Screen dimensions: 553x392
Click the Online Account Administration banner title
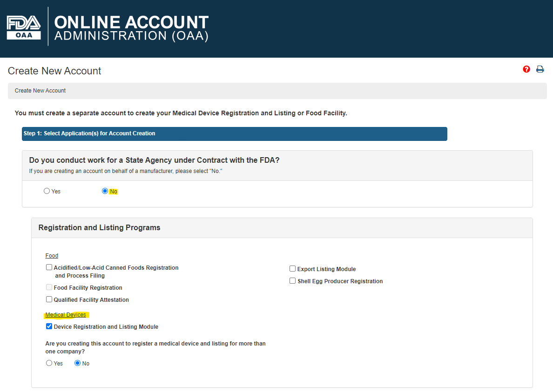click(131, 28)
